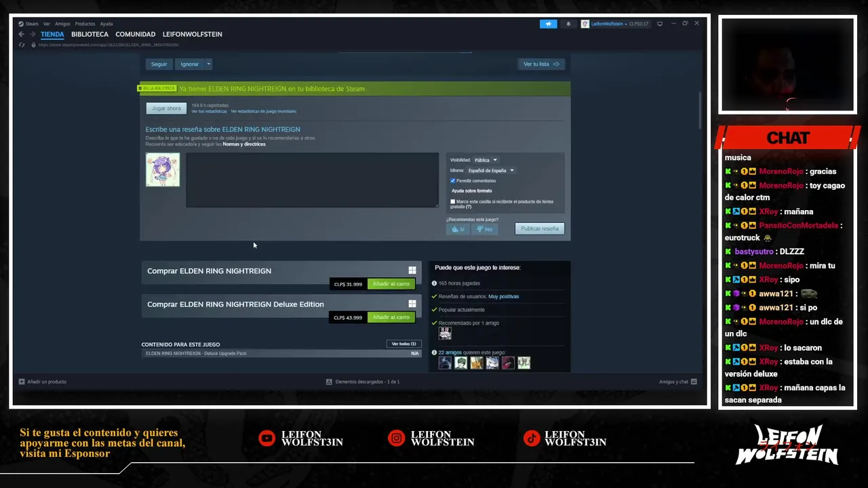This screenshot has height=488, width=868.
Task: Click the Ver todos (1) button
Action: [404, 344]
